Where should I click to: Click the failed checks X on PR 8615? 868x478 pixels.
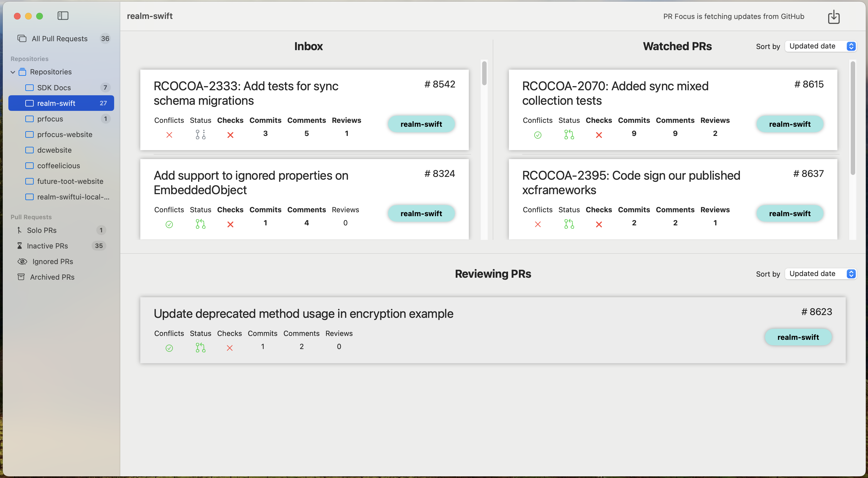[x=599, y=135]
